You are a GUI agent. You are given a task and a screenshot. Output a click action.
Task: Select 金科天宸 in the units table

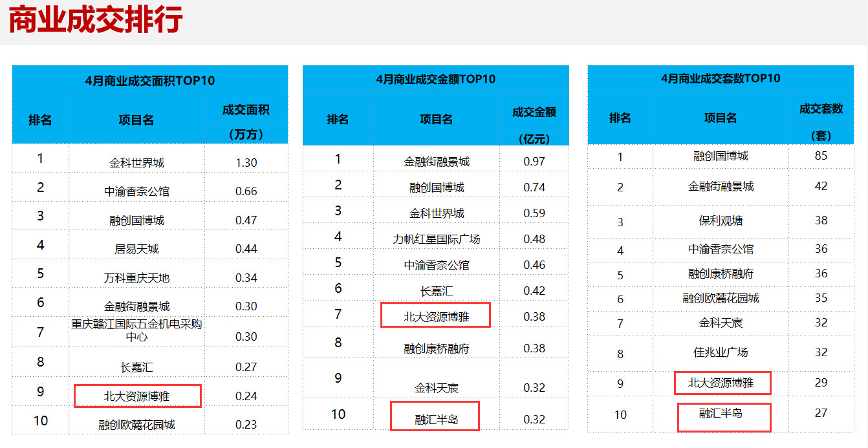721,323
